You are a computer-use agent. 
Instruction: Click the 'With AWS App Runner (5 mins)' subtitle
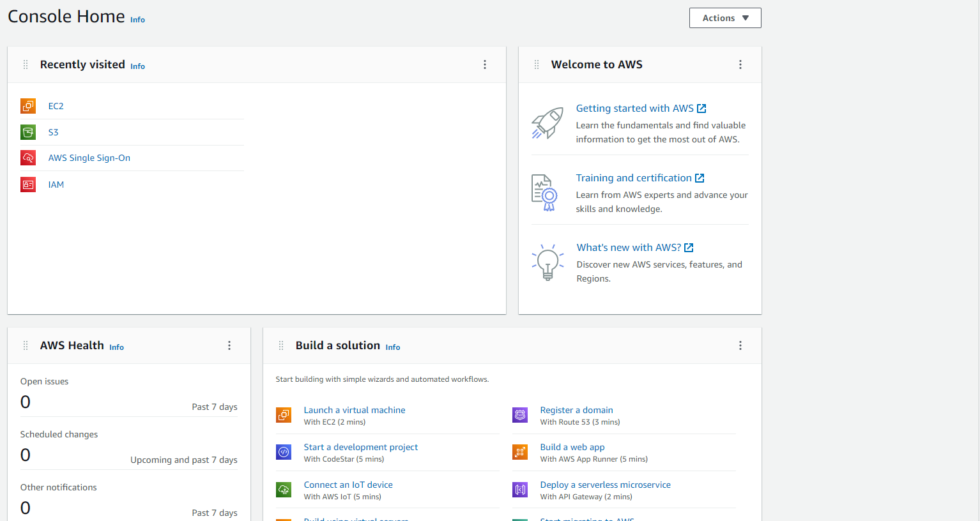click(x=594, y=459)
